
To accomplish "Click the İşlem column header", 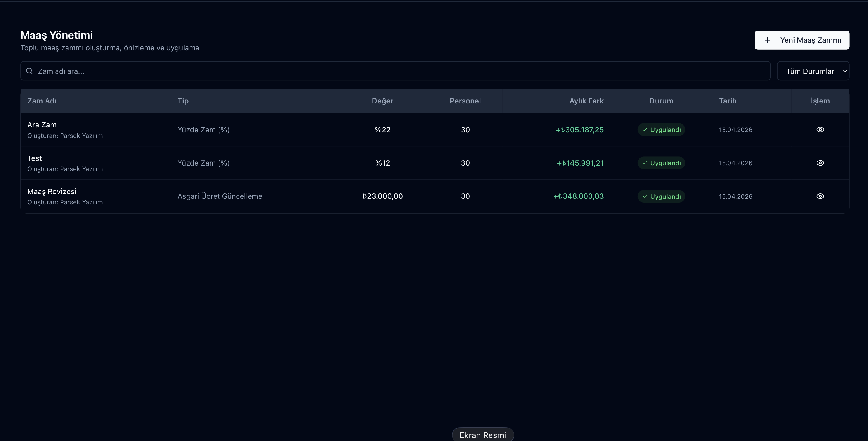I will [x=820, y=101].
